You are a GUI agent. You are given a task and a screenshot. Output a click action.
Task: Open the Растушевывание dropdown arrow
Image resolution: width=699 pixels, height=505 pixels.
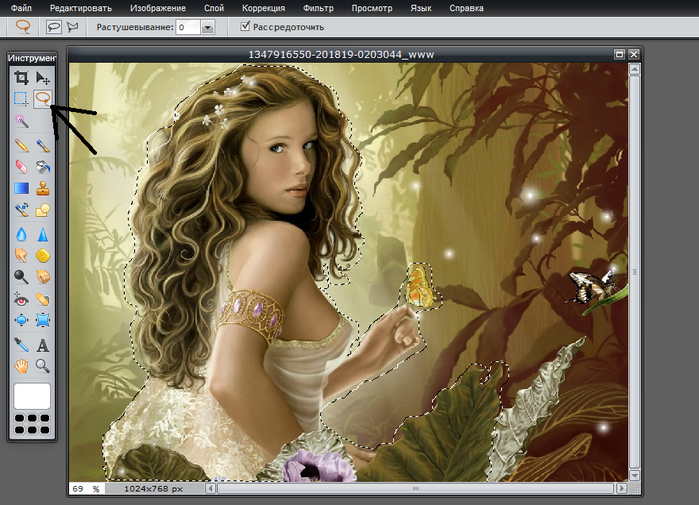click(x=207, y=28)
